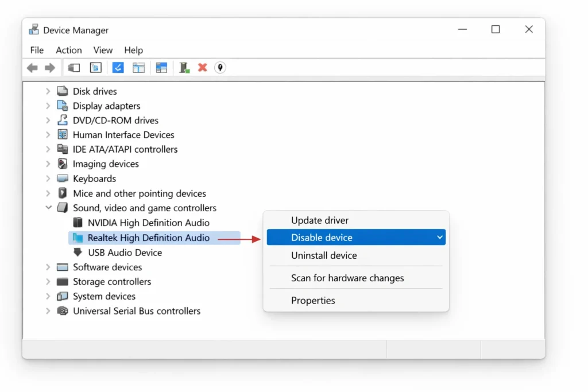Click the chevron on the Disable device row
The width and height of the screenshot is (588, 392).
pyautogui.click(x=439, y=237)
